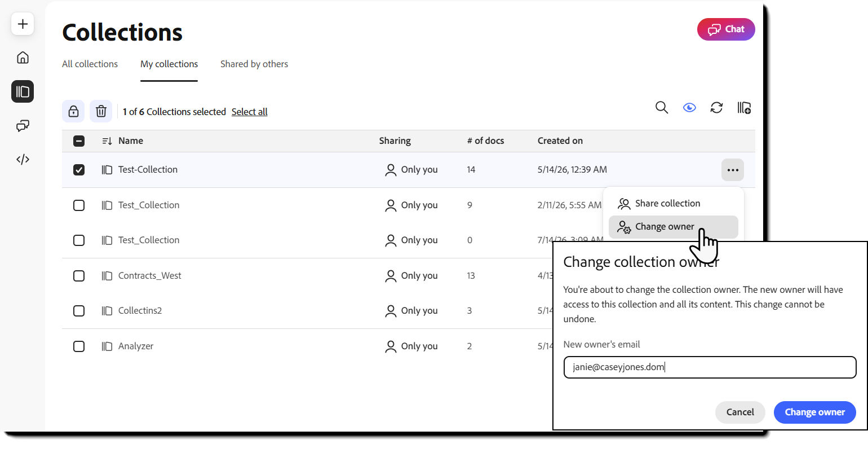Screen dimensions: 868x457
Task: Toggle the header select-all checkbox
Action: (79, 141)
